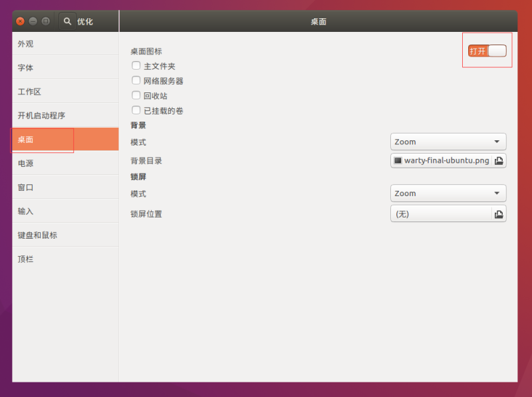Click the warty-final-ubuntu.png thumbnail icon
The width and height of the screenshot is (532, 397).
398,160
